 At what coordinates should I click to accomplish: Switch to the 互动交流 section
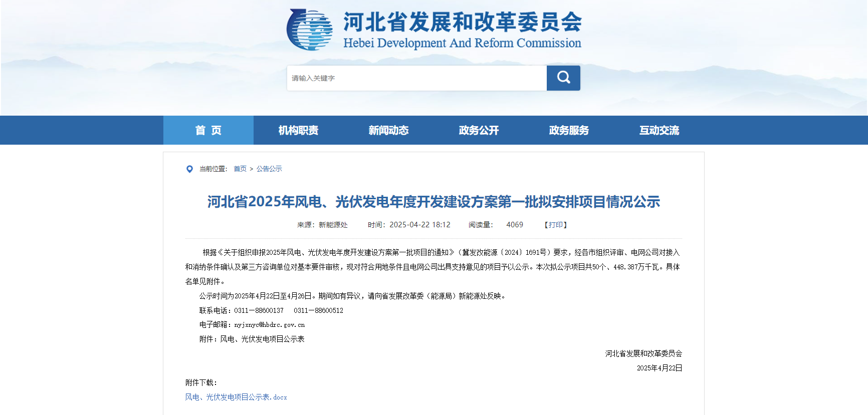coord(659,130)
